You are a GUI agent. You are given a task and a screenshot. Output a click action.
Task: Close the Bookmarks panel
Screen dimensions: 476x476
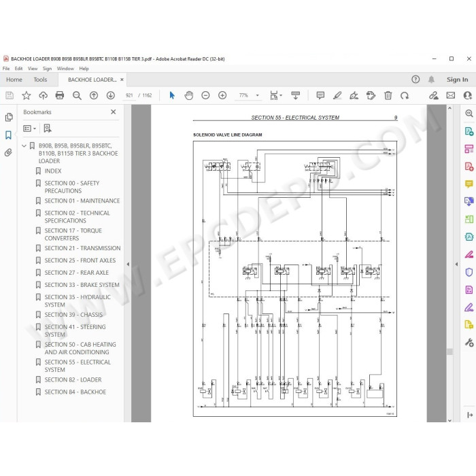pyautogui.click(x=114, y=112)
